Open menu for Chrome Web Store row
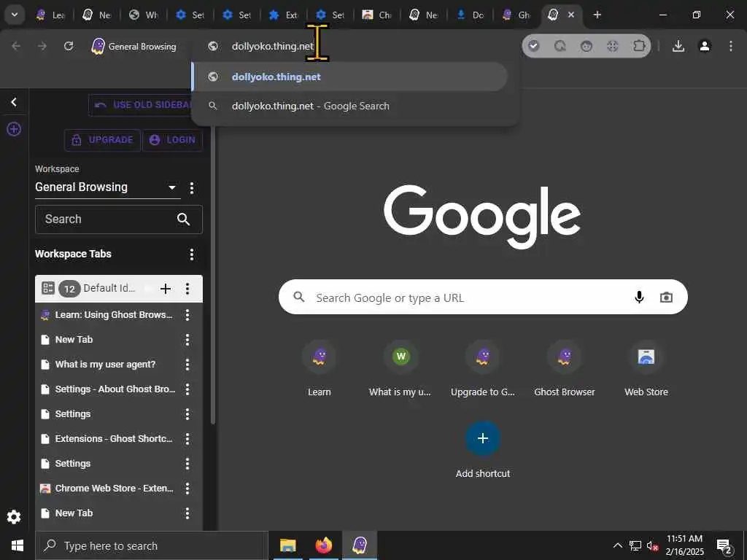 pyautogui.click(x=187, y=488)
